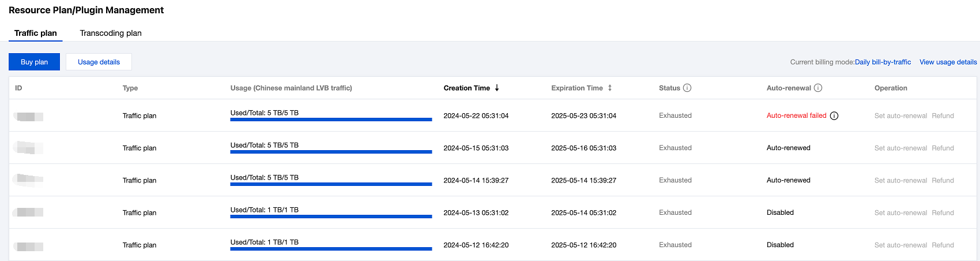Click Refund for the 2024-05-22 plan
Viewport: 980px width, 261px height.
tap(943, 115)
